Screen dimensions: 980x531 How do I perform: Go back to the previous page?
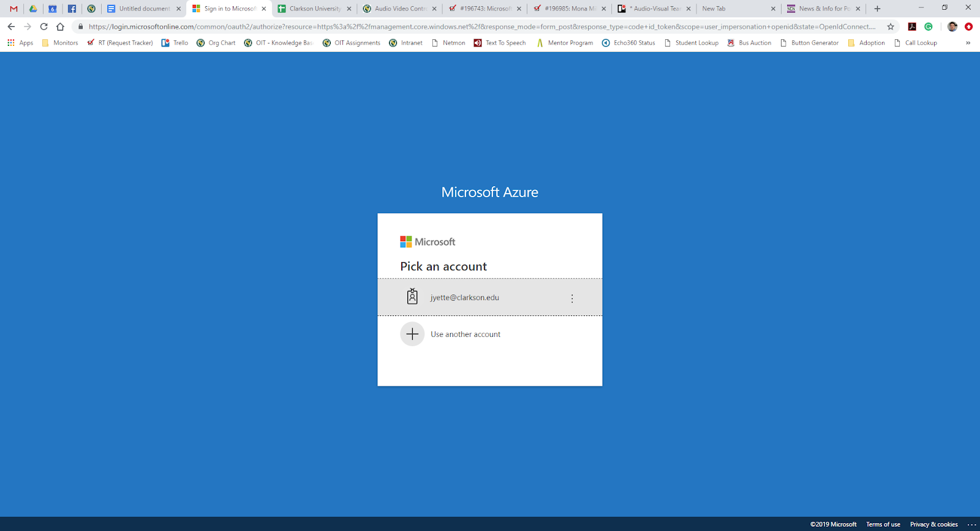[x=11, y=26]
